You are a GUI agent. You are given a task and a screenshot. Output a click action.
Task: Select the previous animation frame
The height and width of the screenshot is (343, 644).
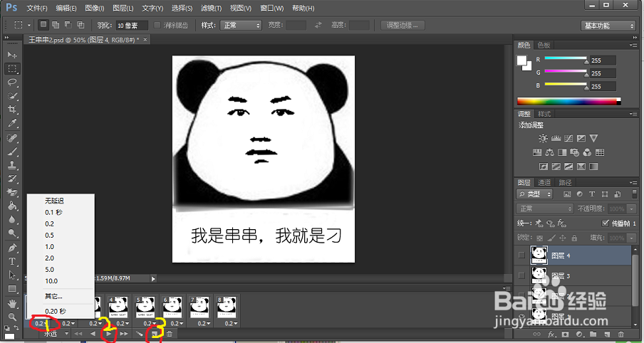coord(93,334)
